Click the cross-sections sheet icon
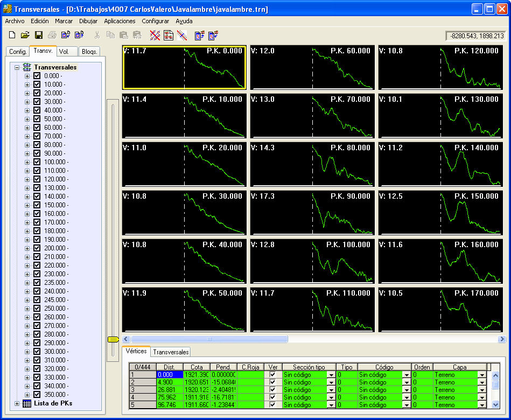511x420 pixels. [x=169, y=35]
